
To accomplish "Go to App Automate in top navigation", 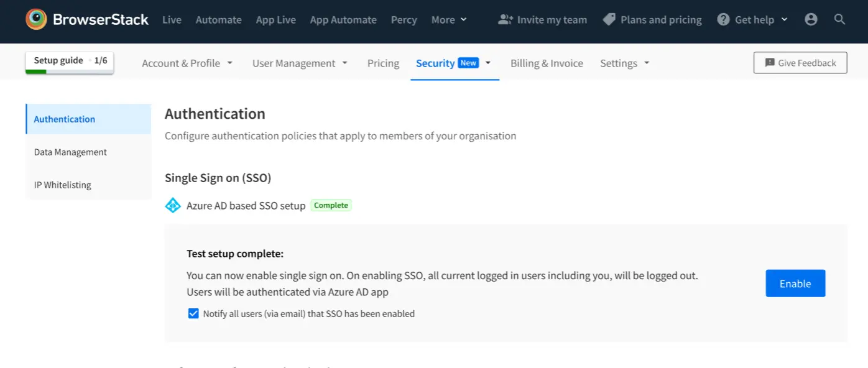I will 343,20.
